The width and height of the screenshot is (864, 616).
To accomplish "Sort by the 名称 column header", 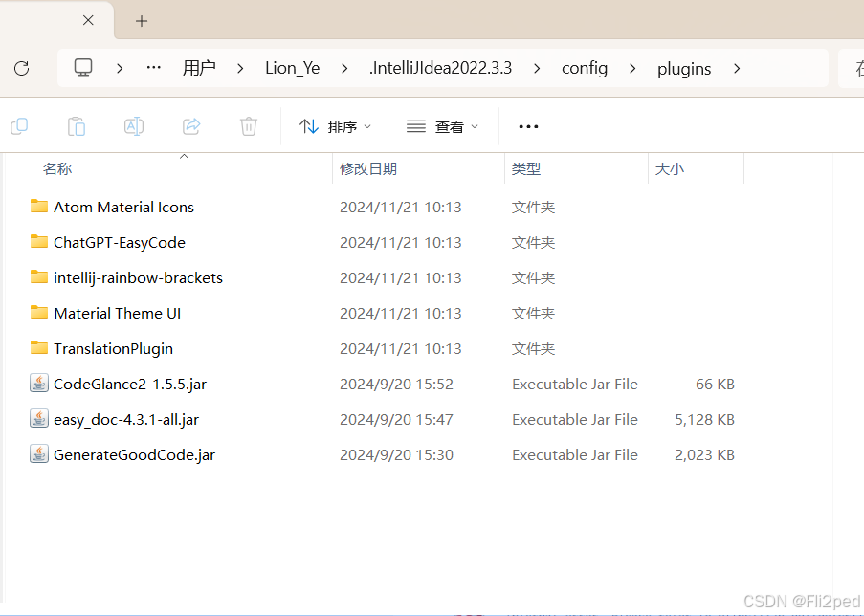I will tap(57, 168).
